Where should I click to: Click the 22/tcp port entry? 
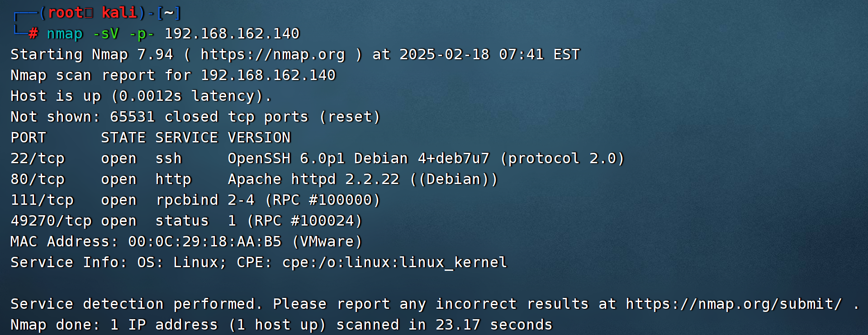tap(38, 159)
